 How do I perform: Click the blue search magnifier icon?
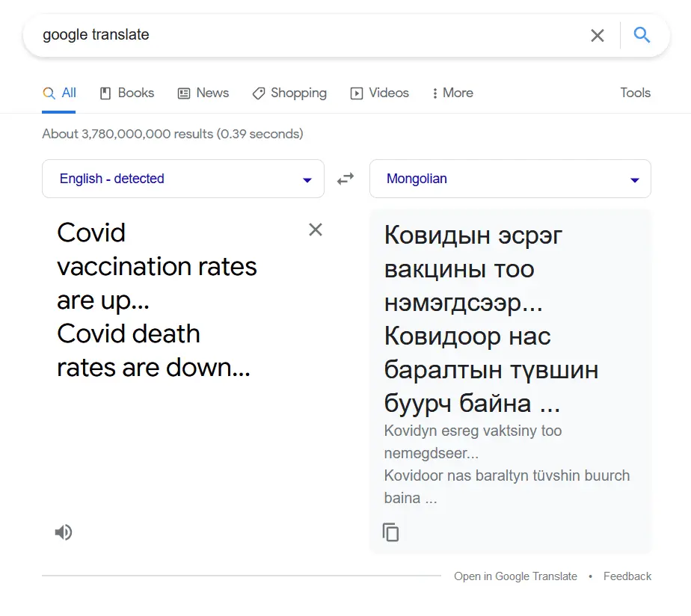click(642, 35)
